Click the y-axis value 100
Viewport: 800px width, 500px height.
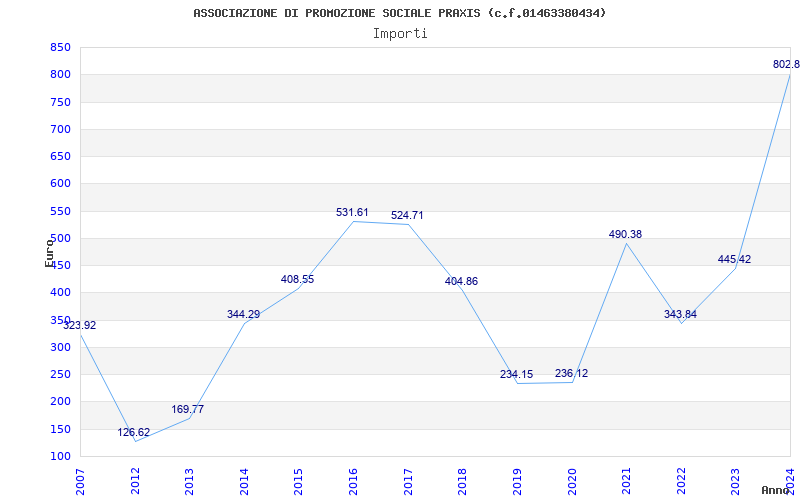pos(60,456)
